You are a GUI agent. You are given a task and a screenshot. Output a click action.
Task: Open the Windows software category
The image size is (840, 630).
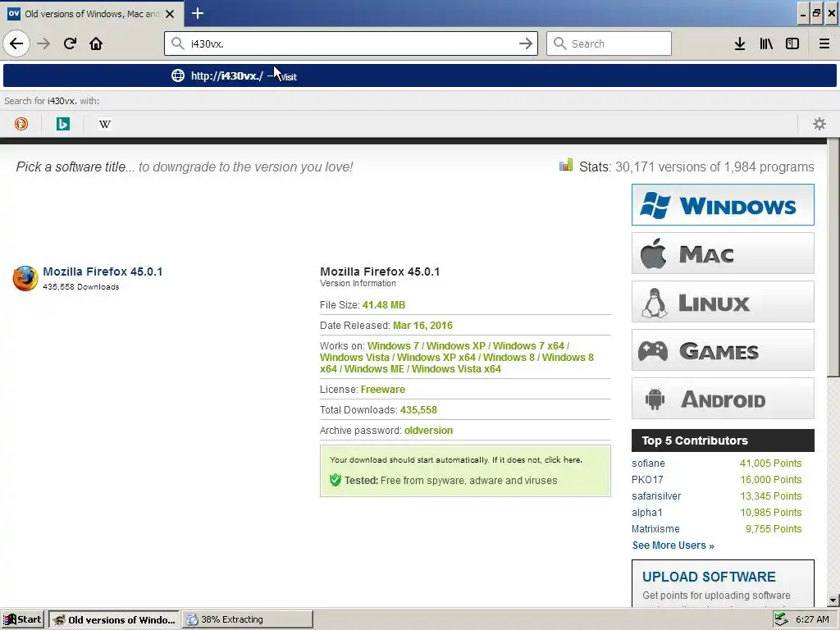[x=723, y=204]
